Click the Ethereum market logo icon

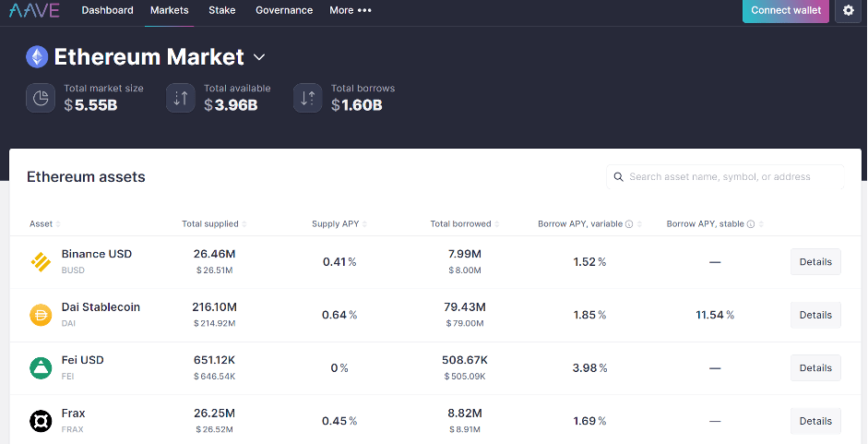point(37,57)
